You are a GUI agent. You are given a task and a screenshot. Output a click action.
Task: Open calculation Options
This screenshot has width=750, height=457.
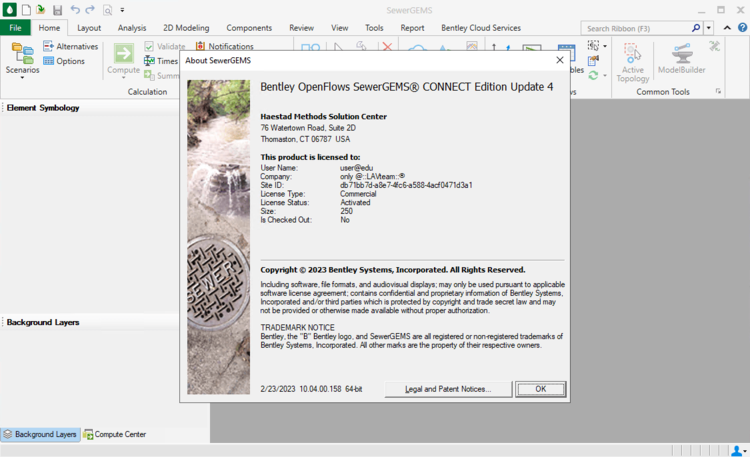pos(64,61)
